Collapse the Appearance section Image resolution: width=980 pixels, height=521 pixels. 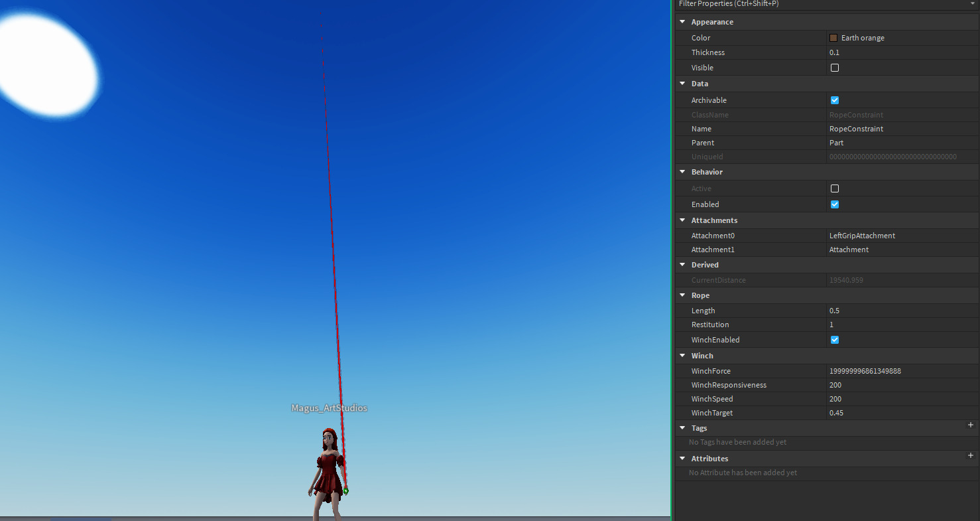click(x=682, y=21)
